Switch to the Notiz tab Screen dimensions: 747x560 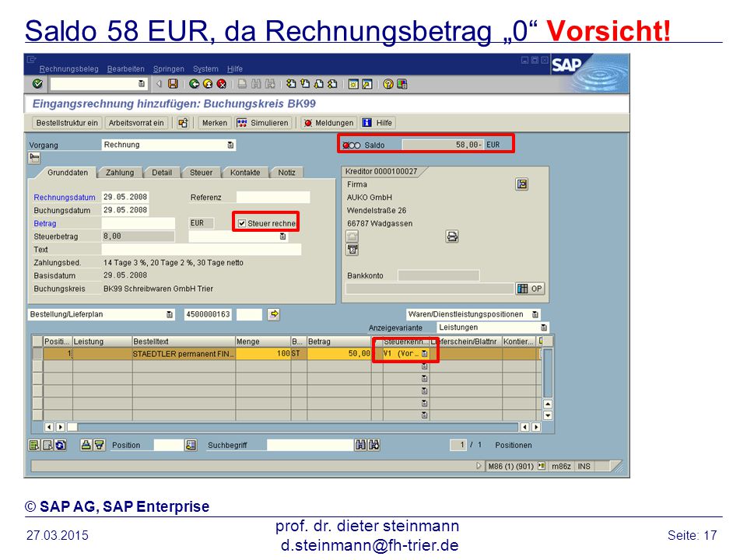click(287, 173)
